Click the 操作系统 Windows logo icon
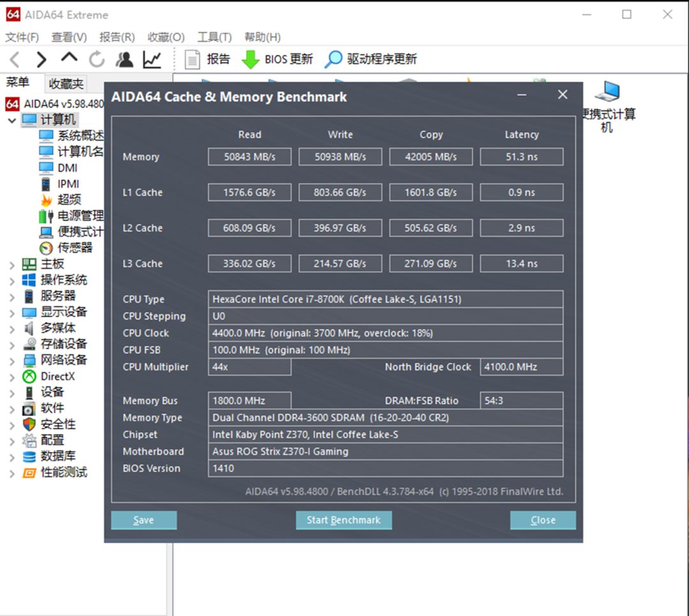The image size is (689, 616). (x=29, y=280)
